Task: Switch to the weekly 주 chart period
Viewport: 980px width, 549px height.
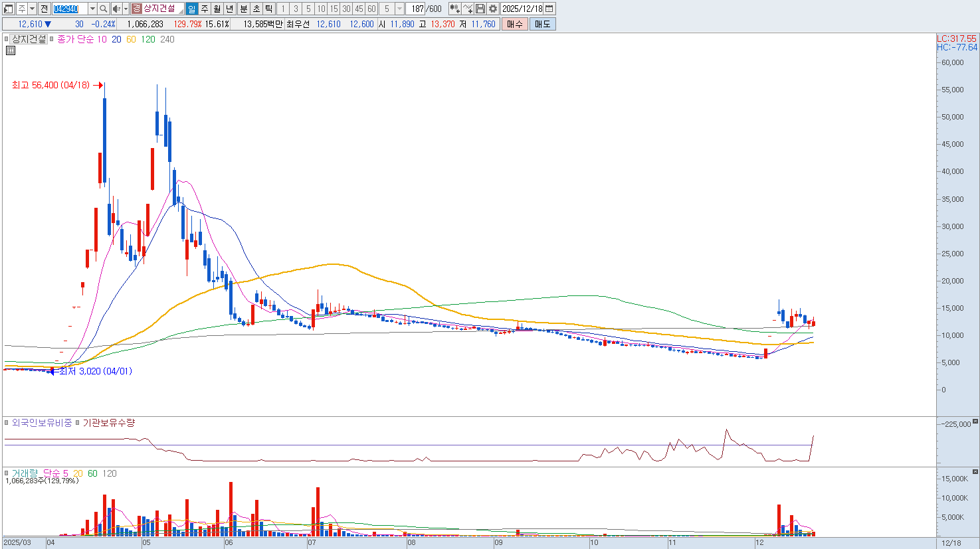Action: click(205, 9)
